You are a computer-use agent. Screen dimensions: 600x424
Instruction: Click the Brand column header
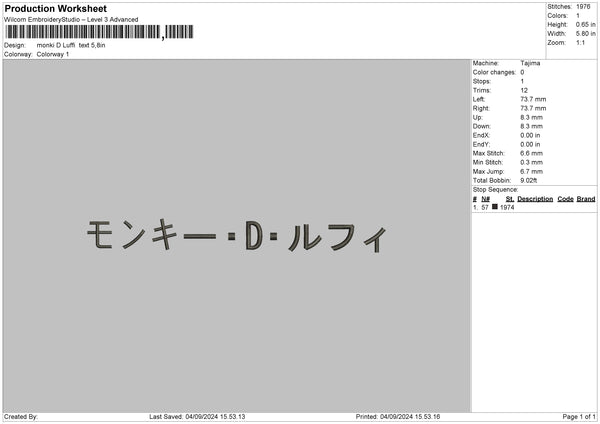click(586, 199)
